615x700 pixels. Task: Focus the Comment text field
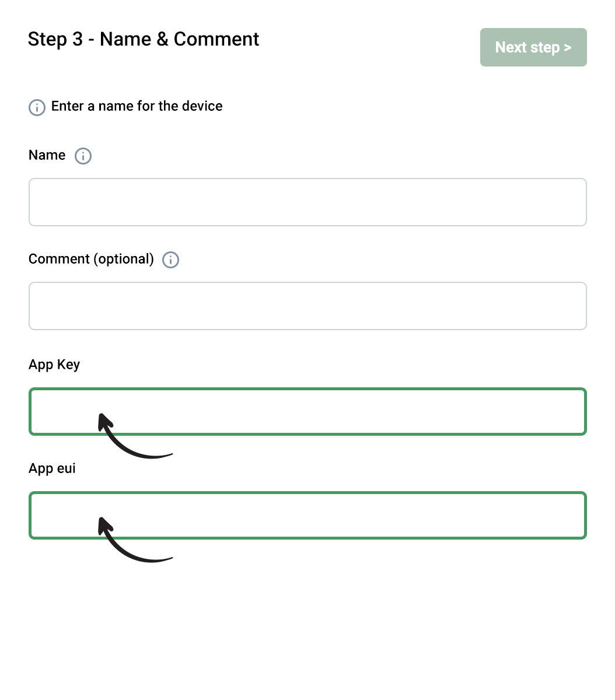pos(307,306)
